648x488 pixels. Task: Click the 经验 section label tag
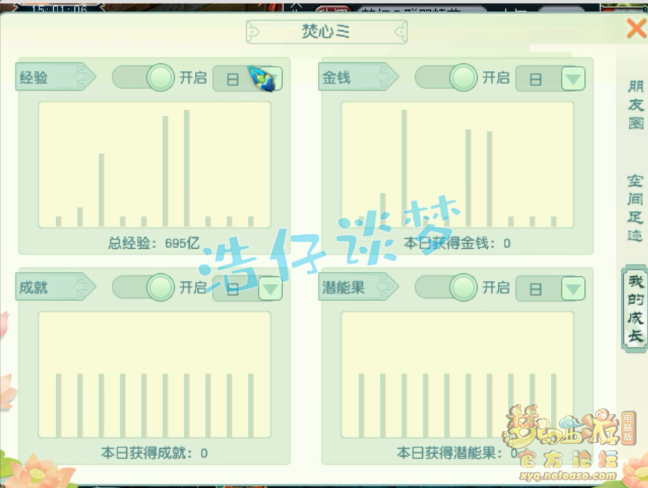point(55,77)
